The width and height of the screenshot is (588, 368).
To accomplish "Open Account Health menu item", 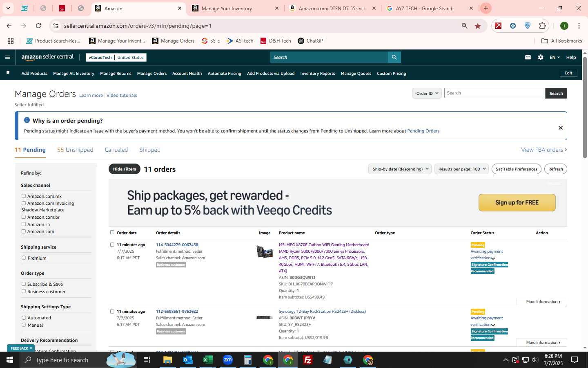I will point(187,74).
